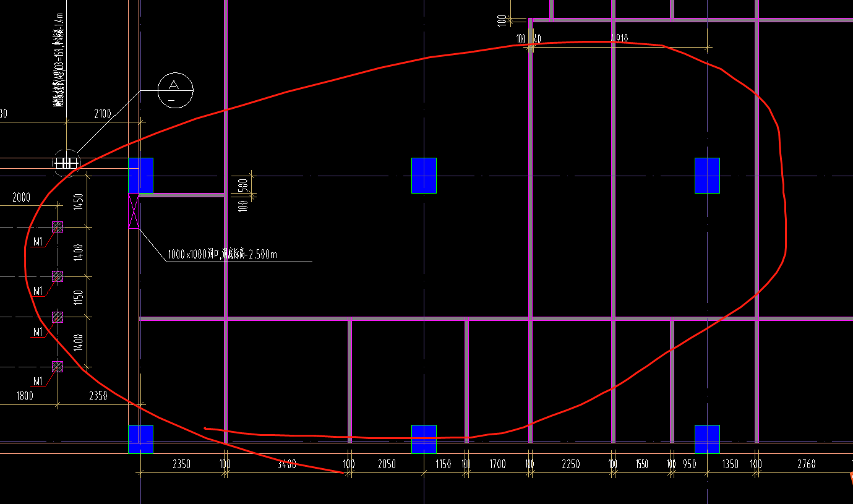Select the 2050 bottom dimension text
The height and width of the screenshot is (504, 853).
387,464
